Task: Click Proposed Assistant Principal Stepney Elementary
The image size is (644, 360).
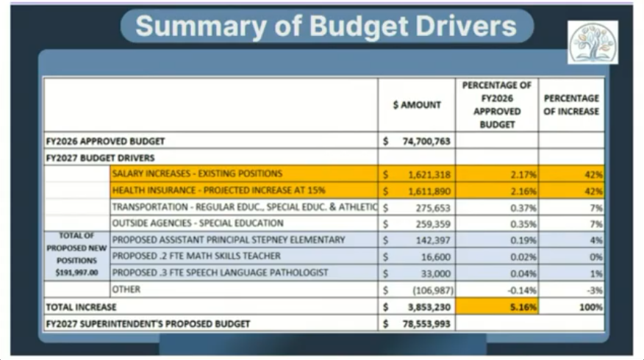Action: [x=228, y=240]
